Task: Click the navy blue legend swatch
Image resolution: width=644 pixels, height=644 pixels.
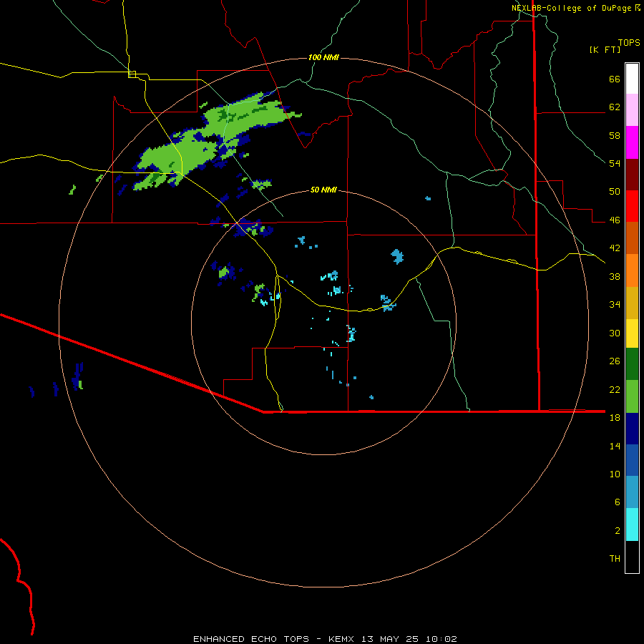Action: click(632, 429)
